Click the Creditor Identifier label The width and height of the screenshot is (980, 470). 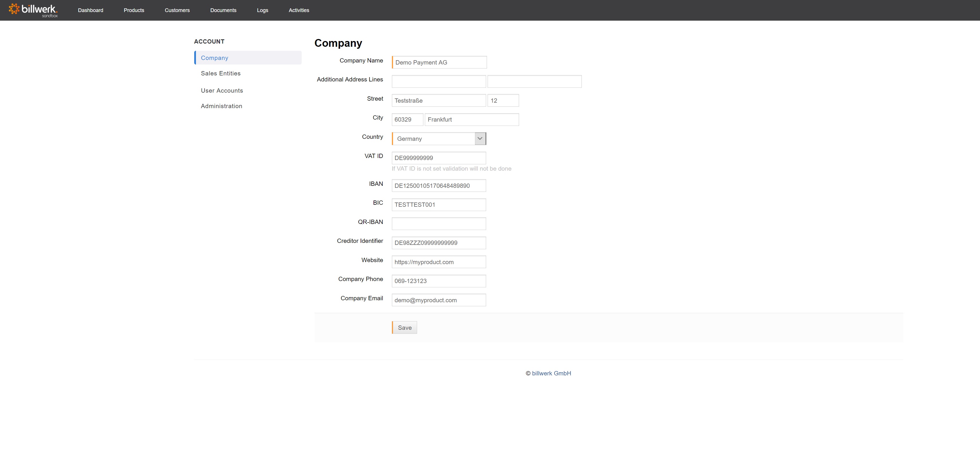click(360, 241)
